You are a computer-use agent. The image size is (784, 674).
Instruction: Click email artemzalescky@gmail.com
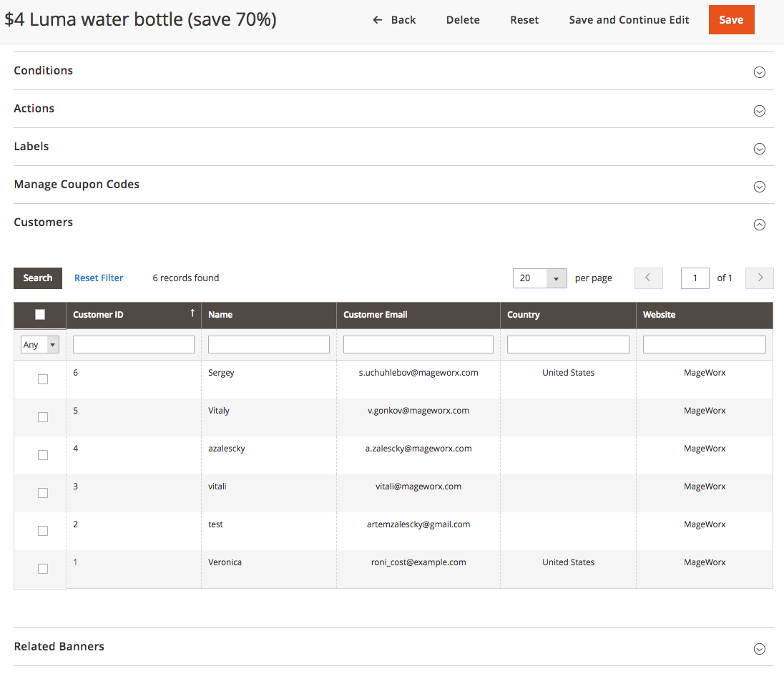(418, 524)
